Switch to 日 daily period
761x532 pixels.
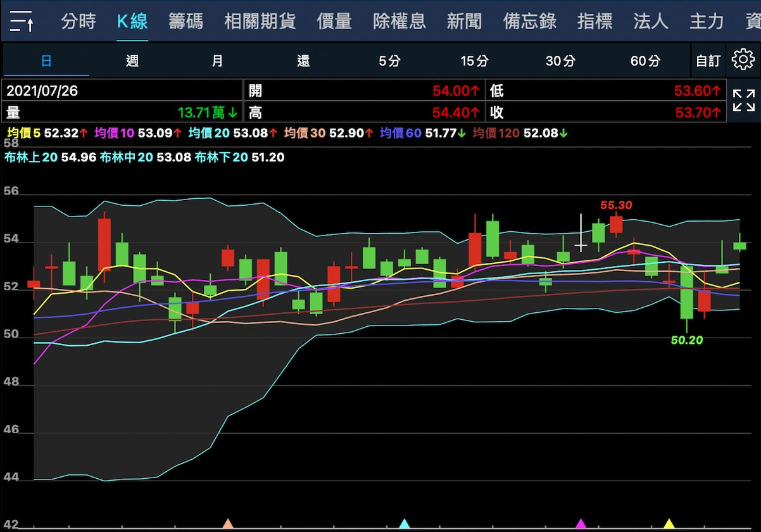[46, 61]
